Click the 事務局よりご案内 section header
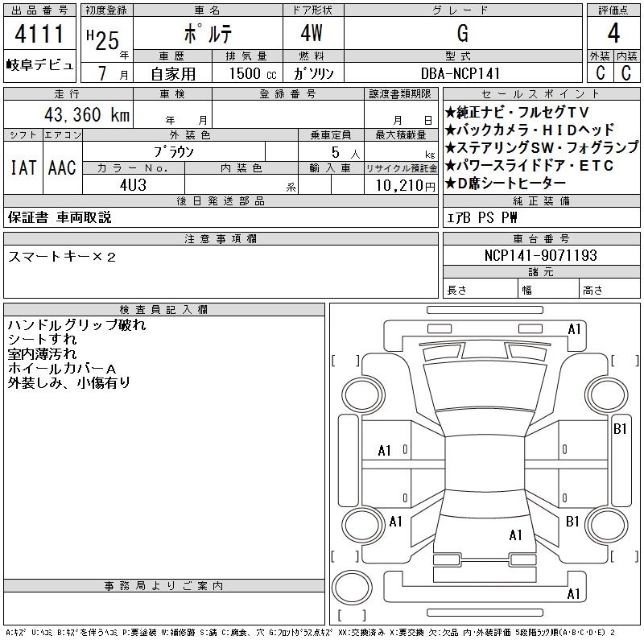Image resolution: width=644 pixels, height=644 pixels. coord(164,586)
